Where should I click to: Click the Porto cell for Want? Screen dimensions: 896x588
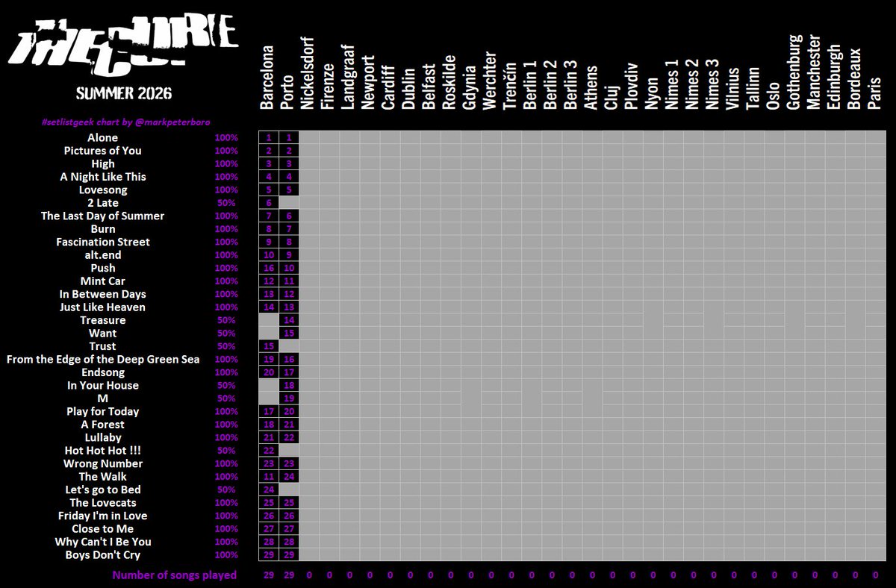[289, 334]
